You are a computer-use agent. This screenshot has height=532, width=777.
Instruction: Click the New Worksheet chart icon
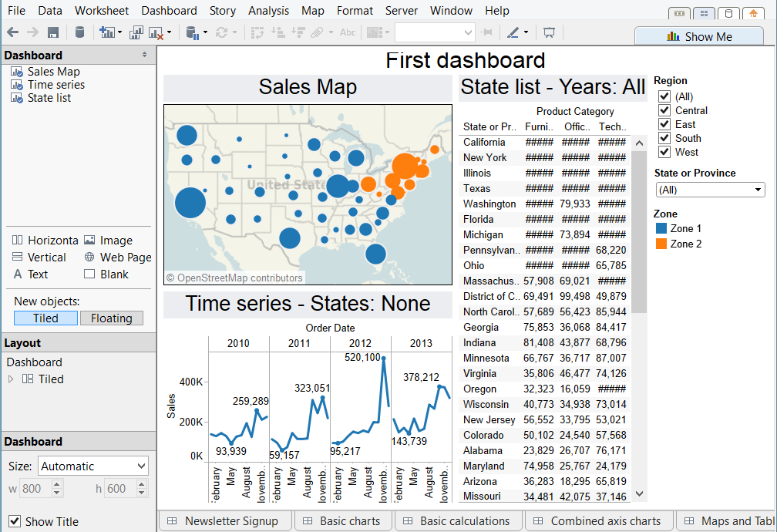coord(106,32)
